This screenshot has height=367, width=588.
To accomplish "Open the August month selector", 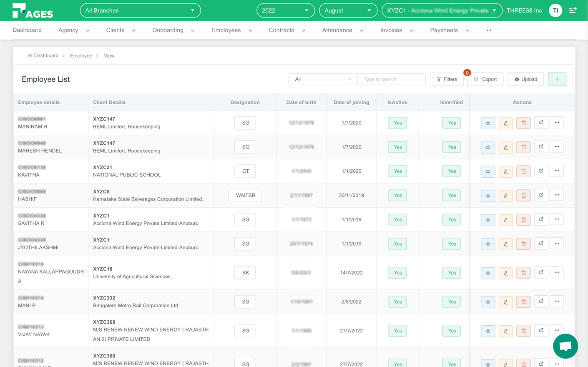I will point(348,10).
